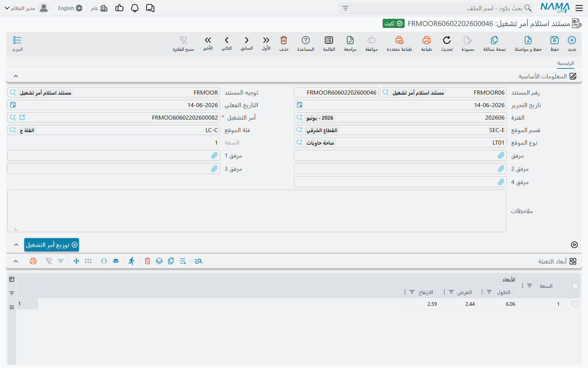This screenshot has width=588, height=368.
Task: Check the checkbox for grid row 1
Action: click(575, 304)
